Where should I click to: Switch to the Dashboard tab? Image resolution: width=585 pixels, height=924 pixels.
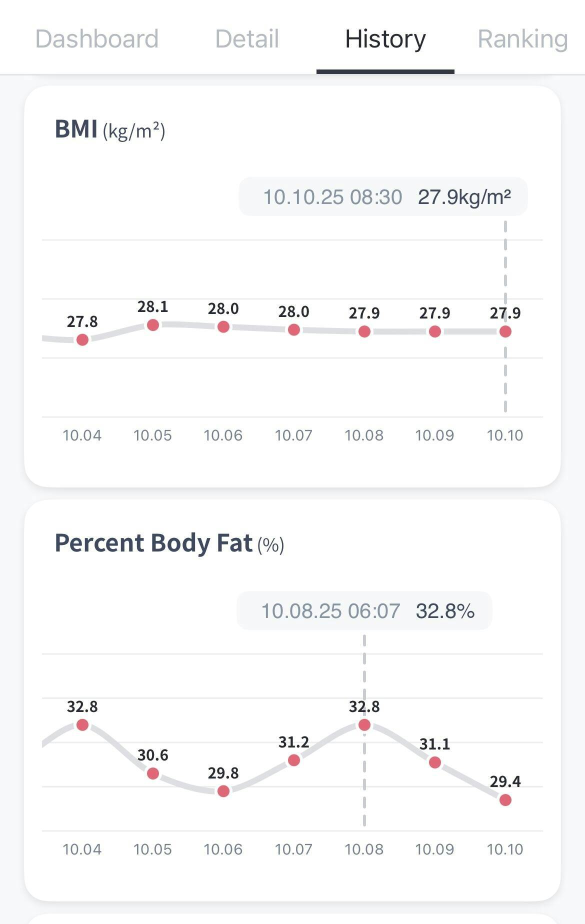coord(97,39)
